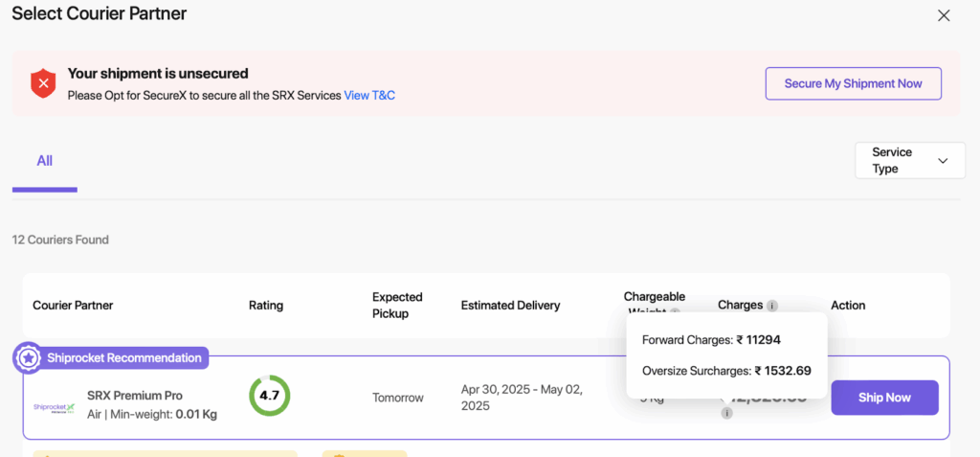Click the Rating column header
Screen dimensions: 980x457
[x=266, y=306]
